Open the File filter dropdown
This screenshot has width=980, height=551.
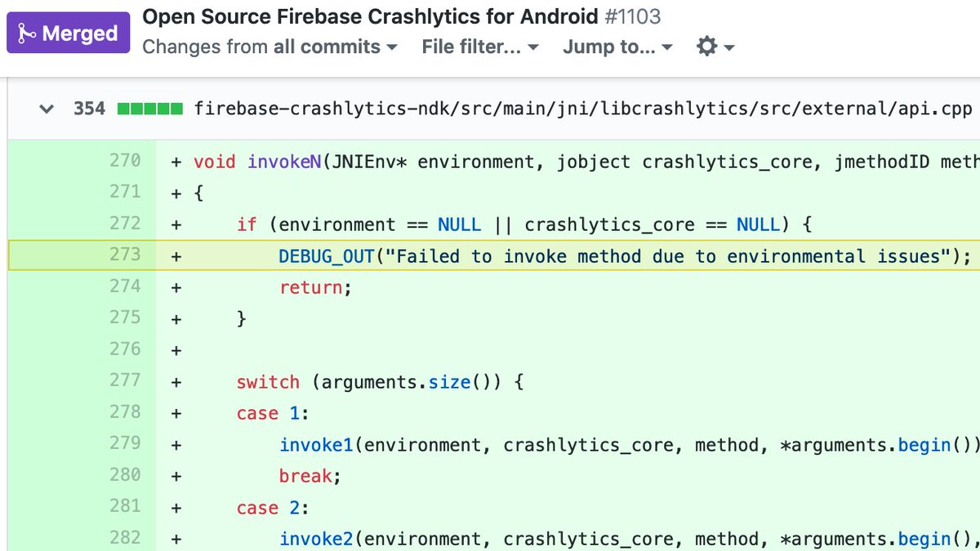click(480, 47)
